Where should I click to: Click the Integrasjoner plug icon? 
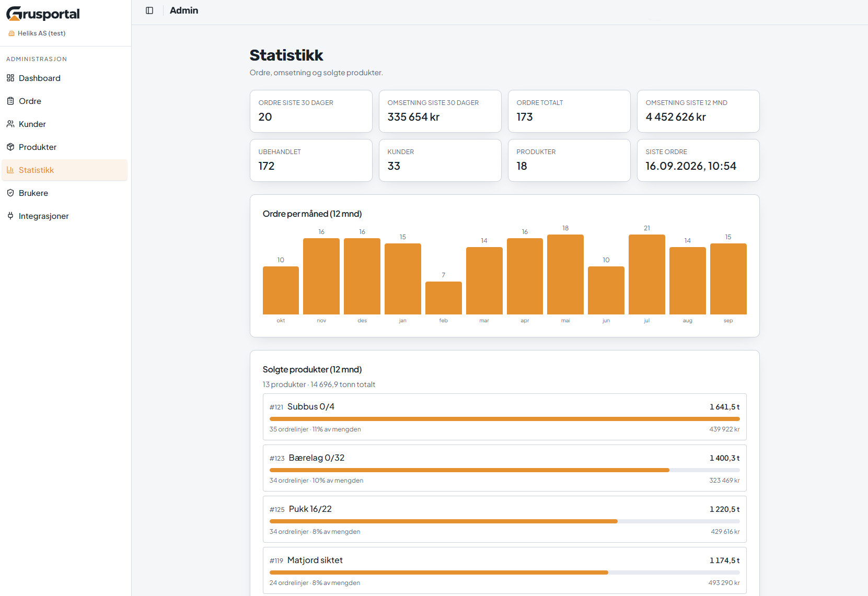(10, 216)
